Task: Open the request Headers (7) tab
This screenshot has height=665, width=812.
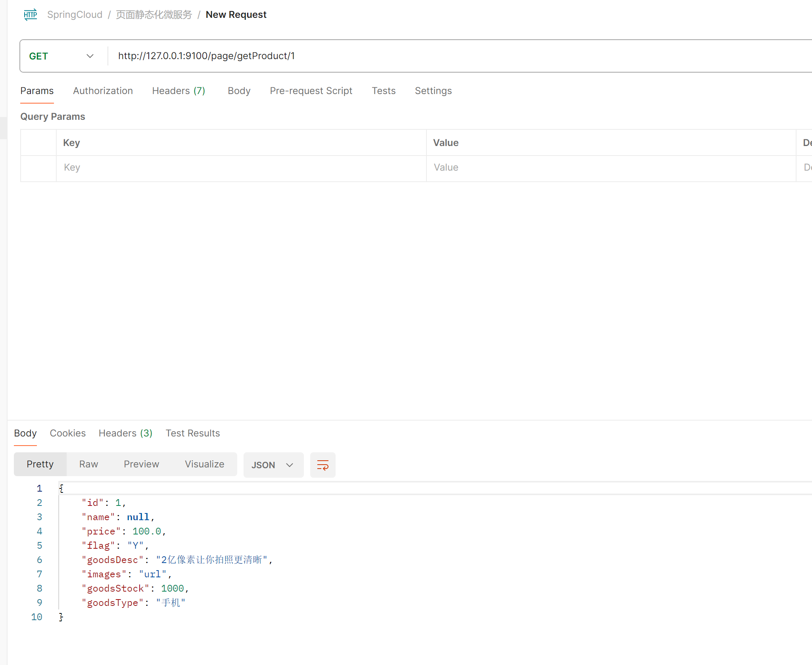Action: 179,91
